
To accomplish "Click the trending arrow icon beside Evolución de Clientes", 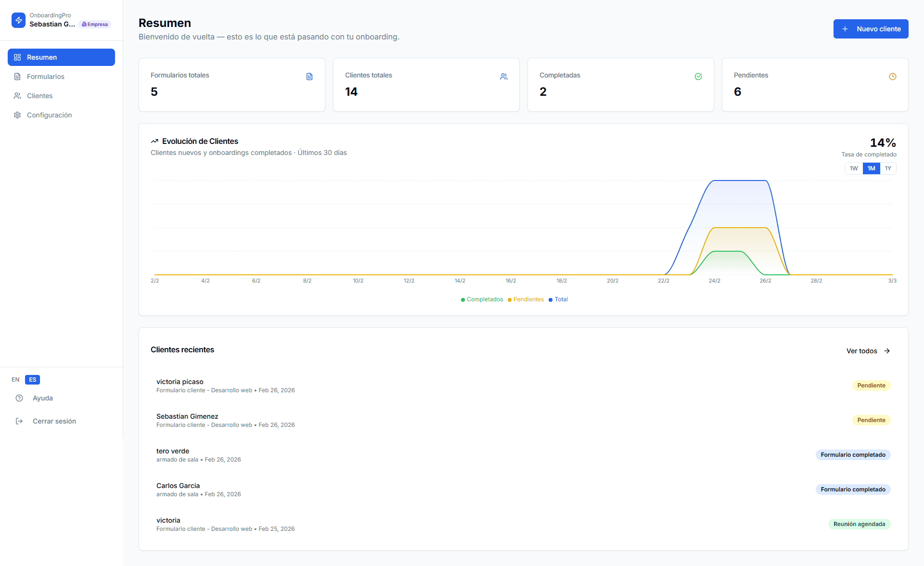I will point(154,141).
